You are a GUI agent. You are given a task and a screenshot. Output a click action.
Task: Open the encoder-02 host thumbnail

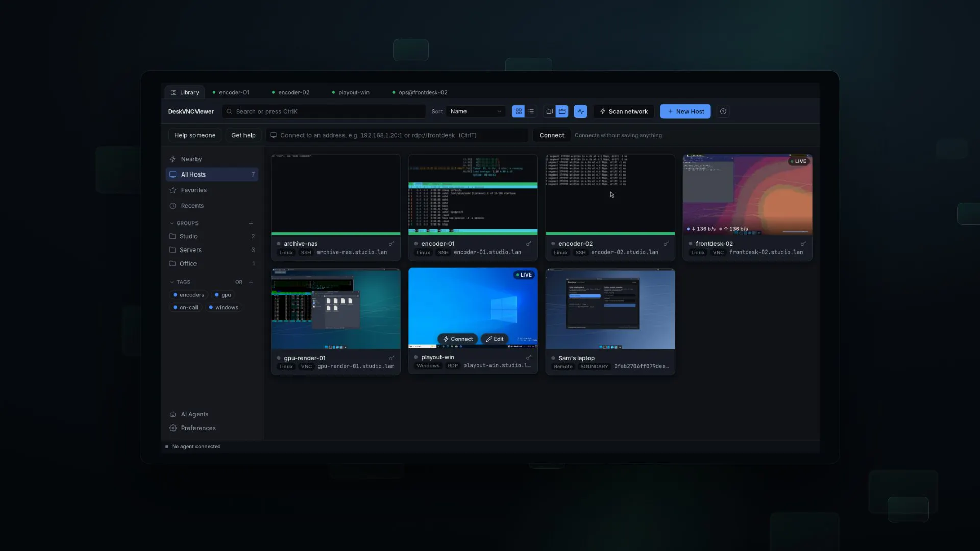pos(610,194)
